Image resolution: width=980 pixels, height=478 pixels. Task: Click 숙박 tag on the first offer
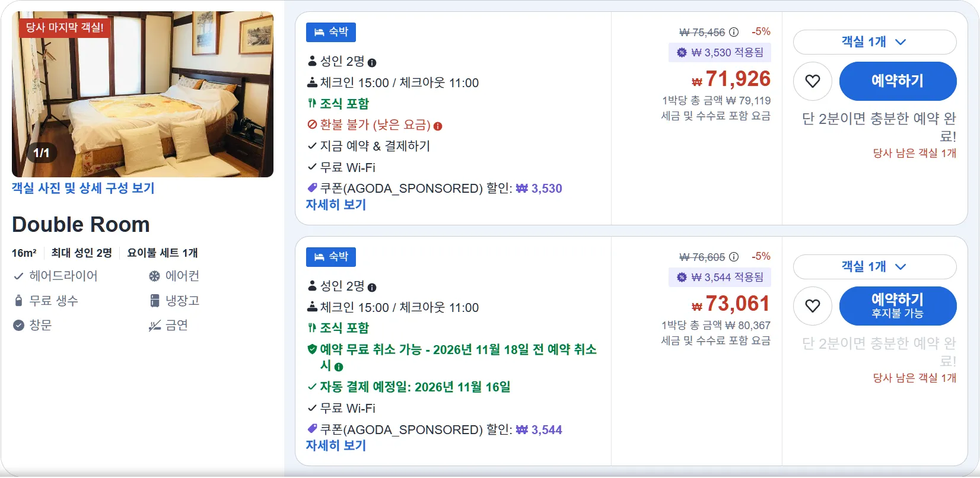331,32
